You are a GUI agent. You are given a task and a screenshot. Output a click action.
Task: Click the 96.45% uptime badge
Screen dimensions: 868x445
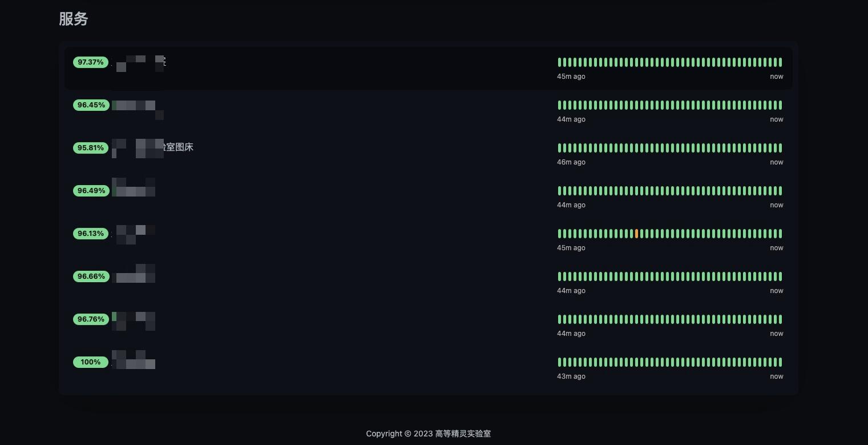click(91, 105)
